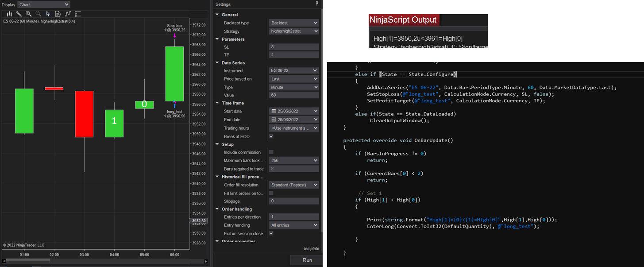
Task: Select the cursor pointer tool
Action: coord(48,14)
